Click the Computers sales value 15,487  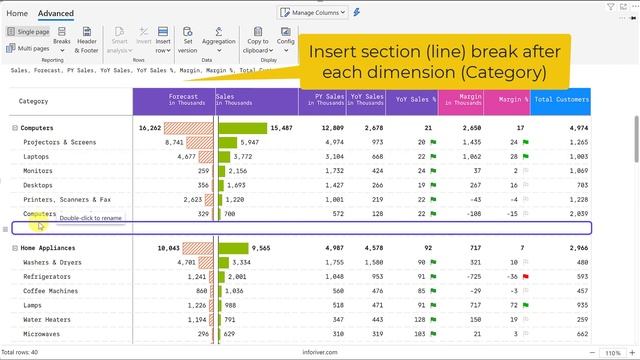281,128
